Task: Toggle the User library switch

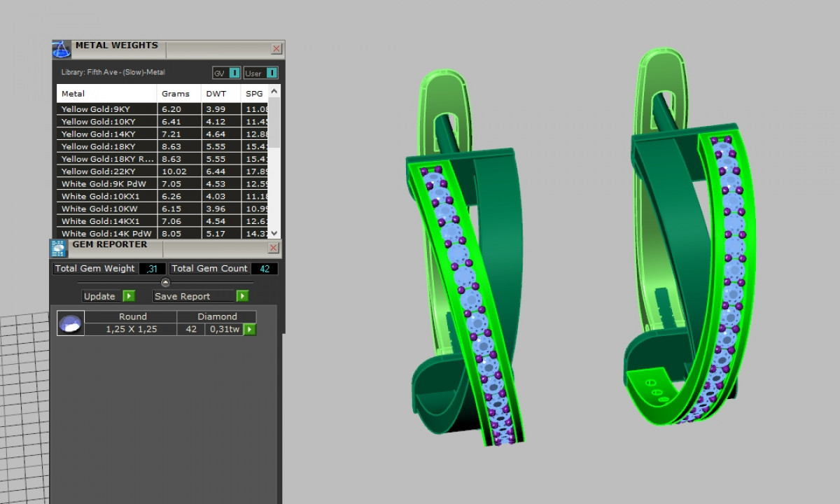Action: pos(271,73)
